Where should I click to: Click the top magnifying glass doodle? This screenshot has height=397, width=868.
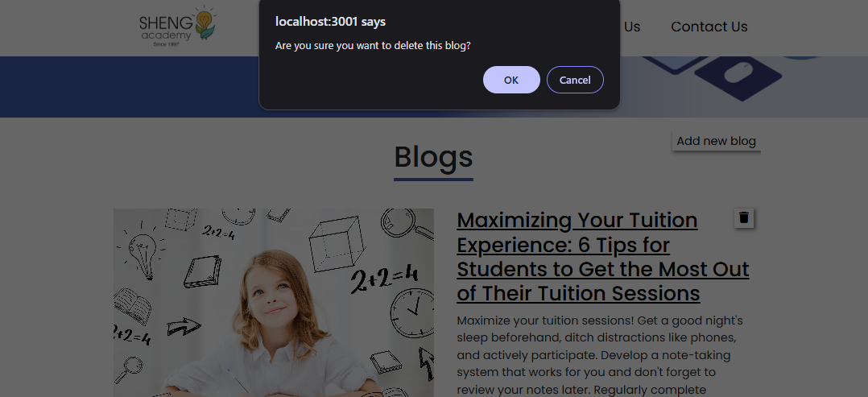(399, 221)
